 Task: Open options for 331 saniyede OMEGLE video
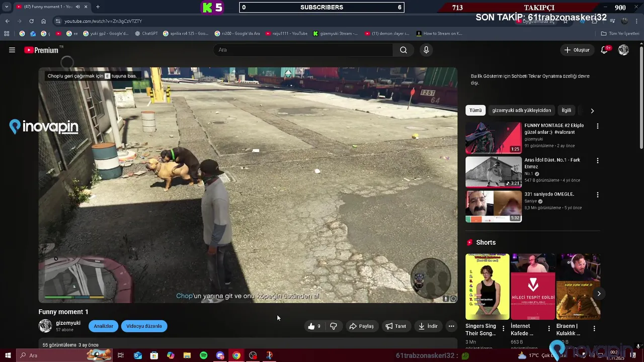[x=598, y=195]
